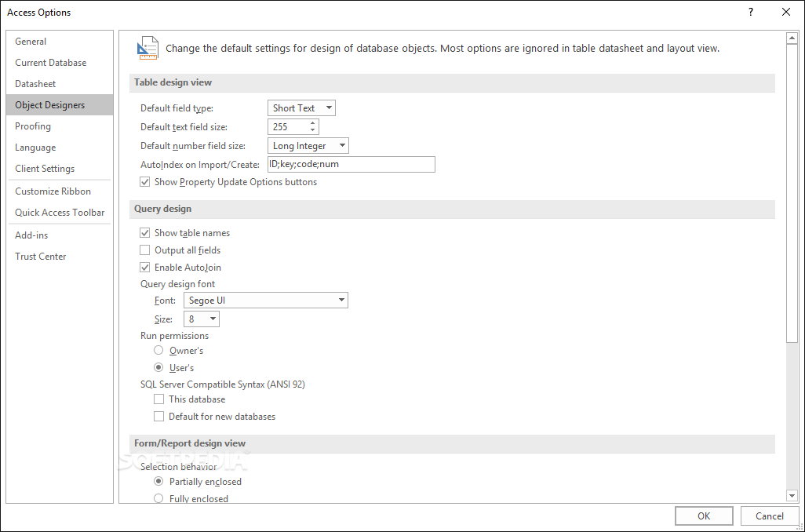805x532 pixels.
Task: Select the Object Designers category
Action: [60, 105]
